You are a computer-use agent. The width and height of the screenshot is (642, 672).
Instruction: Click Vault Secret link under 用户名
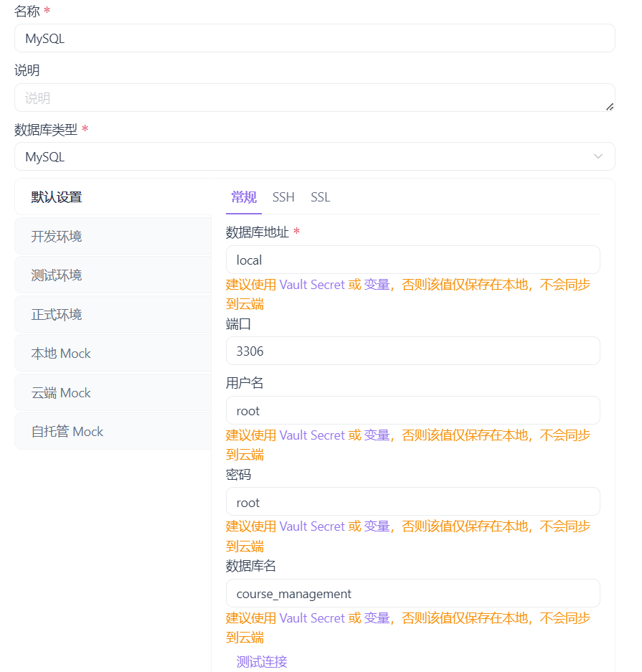click(312, 435)
